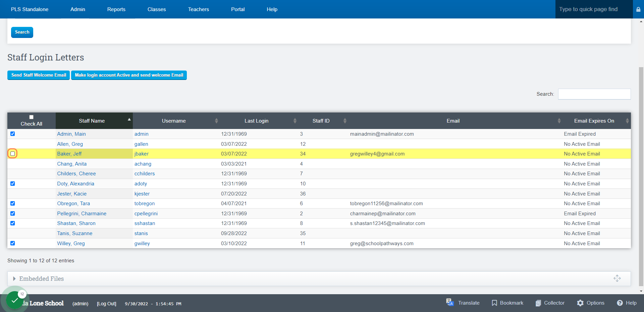The width and height of the screenshot is (644, 312).
Task: Click Showing 1 to 12 entries text
Action: coord(41,261)
